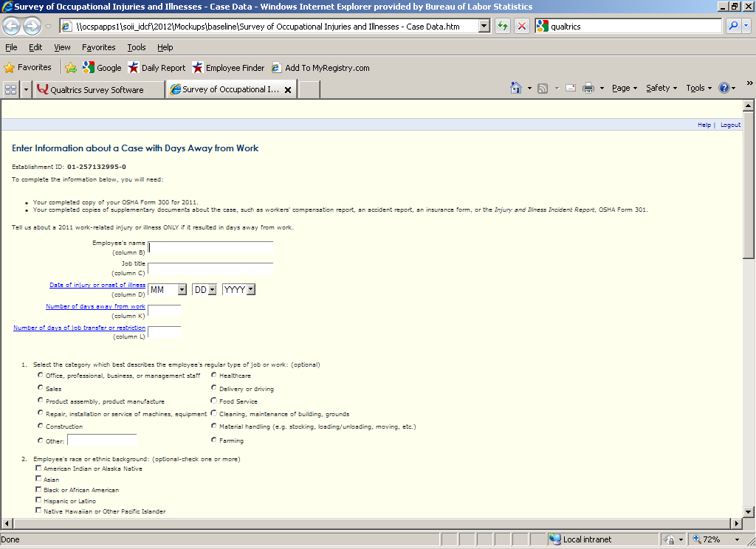Click the vertical scrollbar thumb
The image size is (756, 549).
[x=749, y=185]
